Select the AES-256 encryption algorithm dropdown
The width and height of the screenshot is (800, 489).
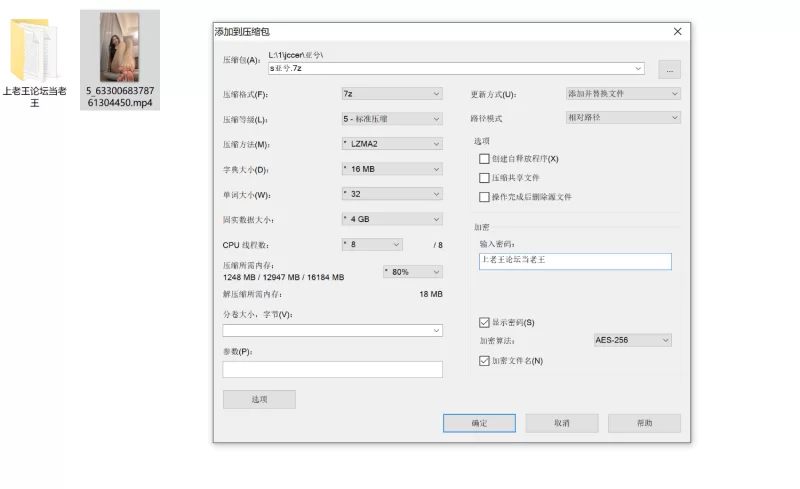(x=632, y=340)
